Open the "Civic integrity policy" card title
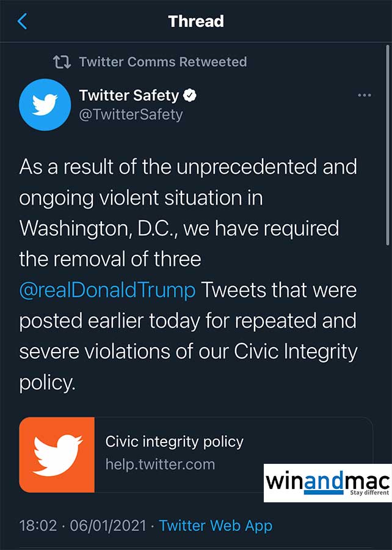392x550 pixels. click(174, 442)
